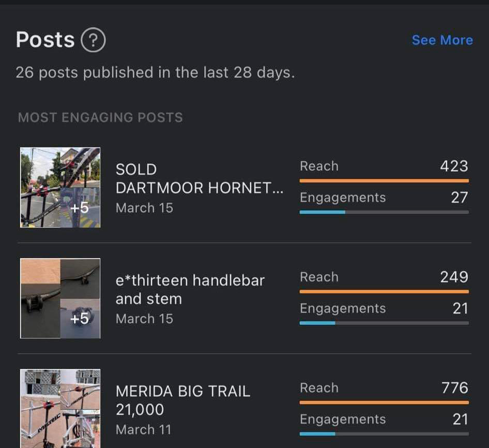The height and width of the screenshot is (448, 489).
Task: Click the orange Reach bar for e*thirteen post
Action: 384,291
